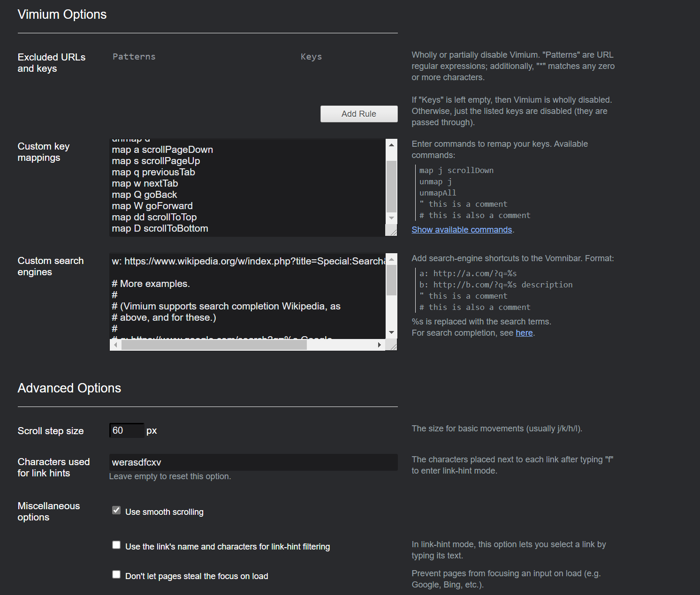700x595 pixels.
Task: Click the 'Leave empty to reset this option.' hint
Action: coord(170,476)
